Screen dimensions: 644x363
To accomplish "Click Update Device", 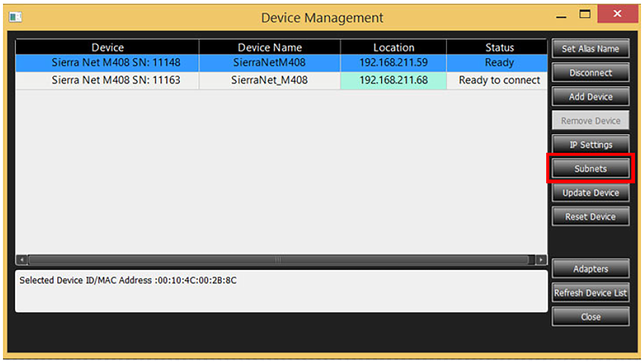I will click(x=590, y=192).
